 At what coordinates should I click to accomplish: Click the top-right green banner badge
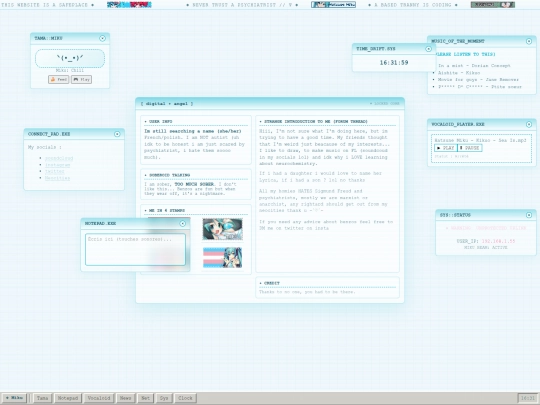coord(493,4)
